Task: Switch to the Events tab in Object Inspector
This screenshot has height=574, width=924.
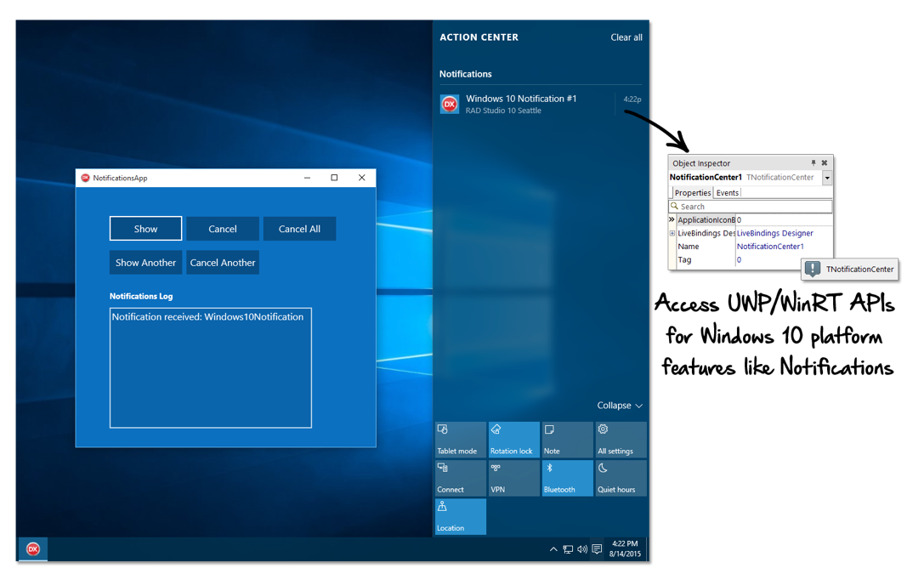Action: 727,193
